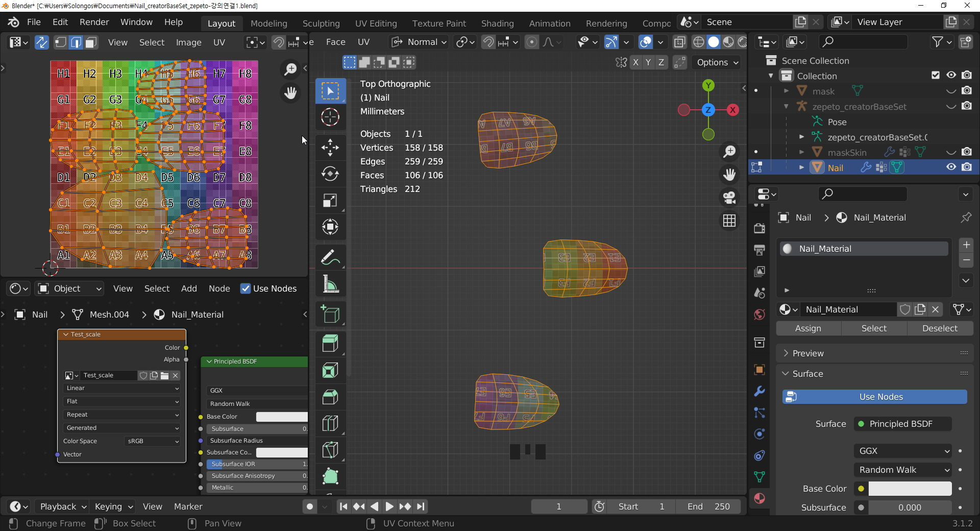Viewport: 980px width, 531px height.
Task: Toggle fake user shield for Nail_Material
Action: (905, 309)
